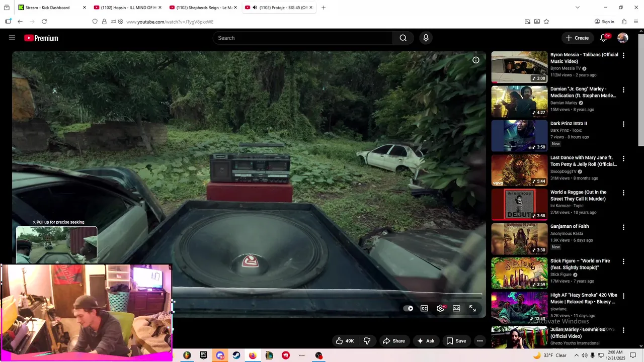Mute the playing Protoje tab
This screenshot has height=362, width=644.
(x=255, y=8)
